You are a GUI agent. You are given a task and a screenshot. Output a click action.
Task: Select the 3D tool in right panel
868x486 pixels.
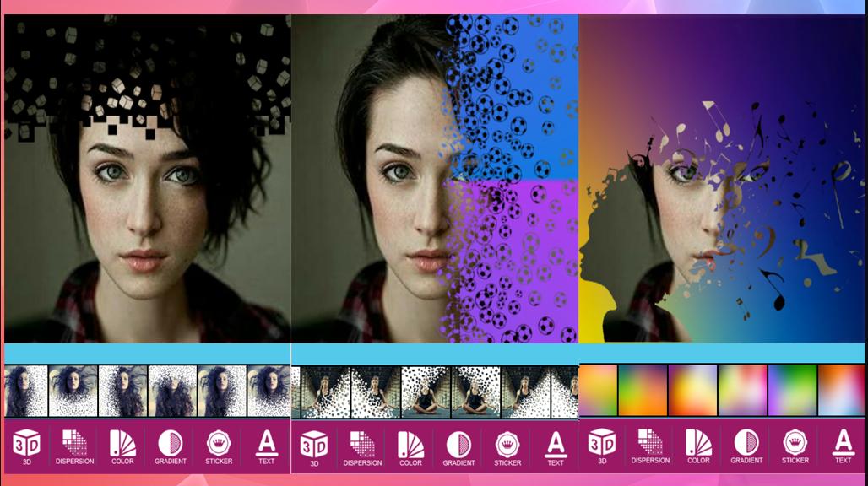click(602, 445)
